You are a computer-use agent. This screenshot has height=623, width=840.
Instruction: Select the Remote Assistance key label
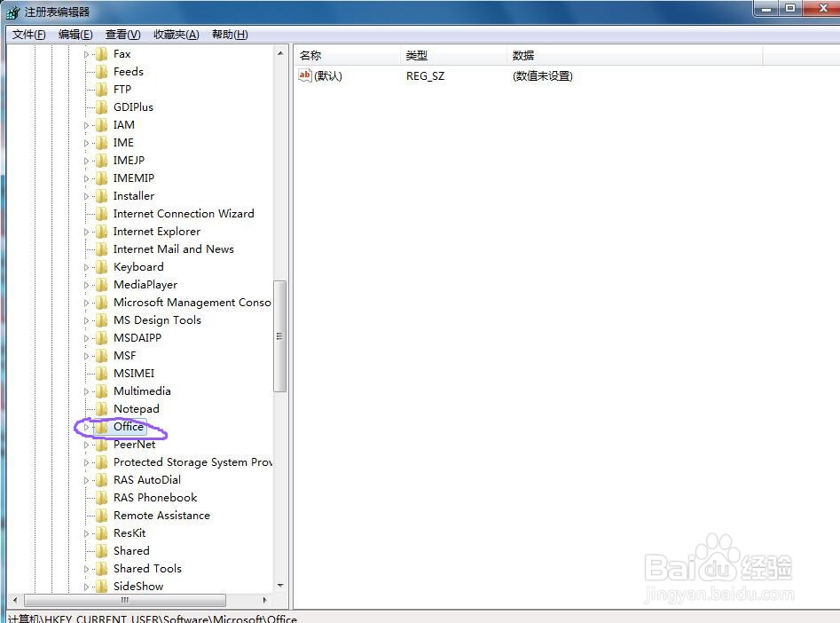(161, 516)
